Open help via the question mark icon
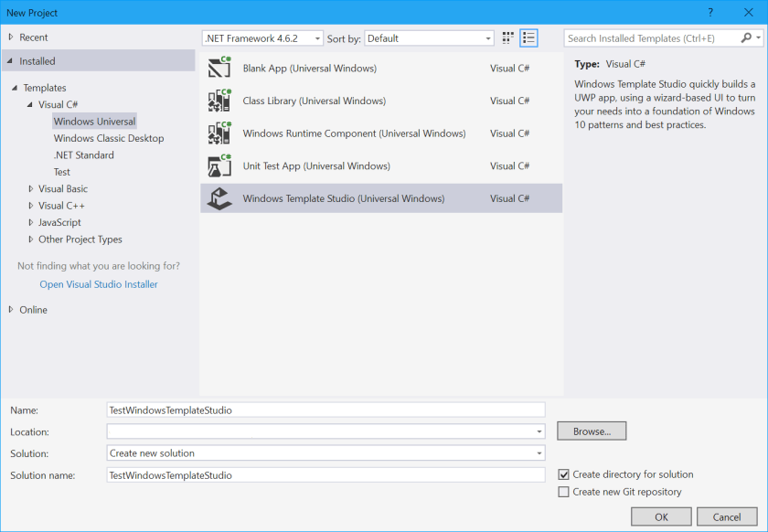This screenshot has width=768, height=532. pyautogui.click(x=711, y=12)
